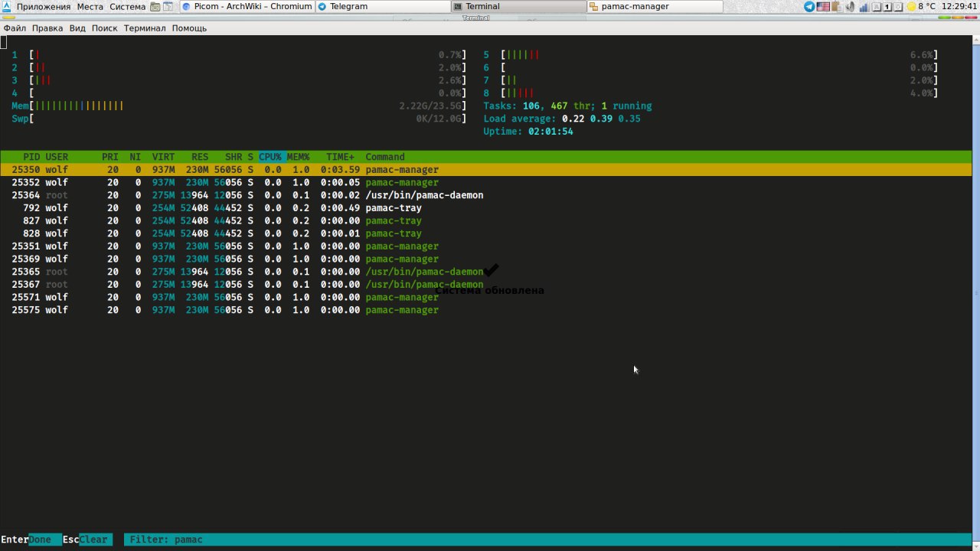This screenshot has height=551, width=980.
Task: Open the Помощь menu
Action: click(189, 28)
